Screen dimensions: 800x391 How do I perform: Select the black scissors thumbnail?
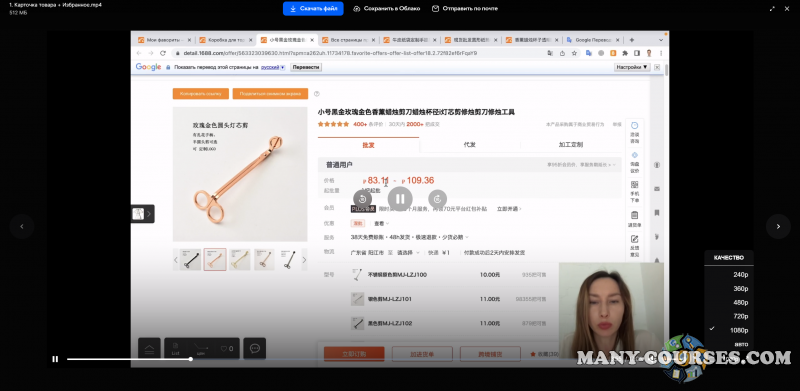point(190,259)
